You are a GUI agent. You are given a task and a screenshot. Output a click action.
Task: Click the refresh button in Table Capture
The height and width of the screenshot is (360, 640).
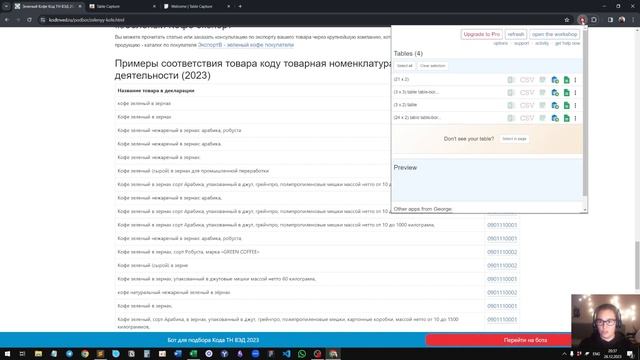tap(516, 34)
